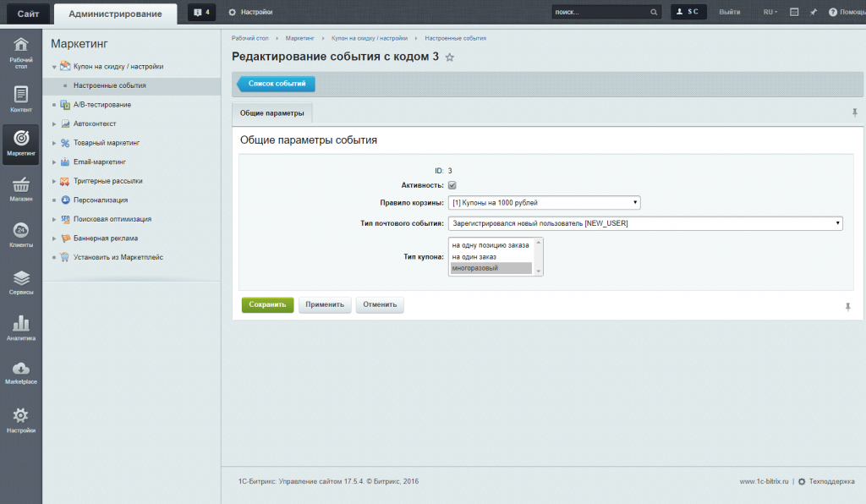Open the Тип почтового события dropdown
The image size is (866, 504).
pos(645,223)
